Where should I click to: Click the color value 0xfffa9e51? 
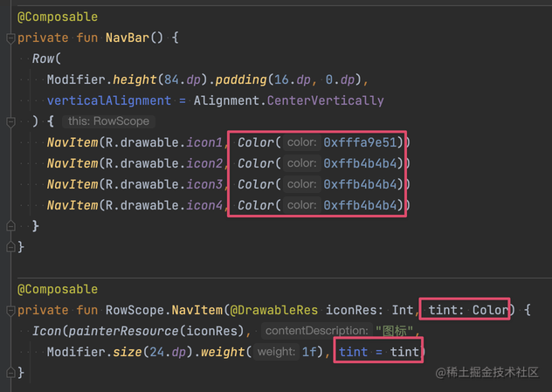(360, 142)
